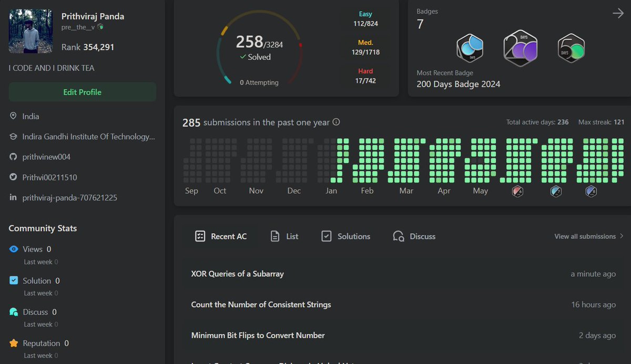631x364 pixels.
Task: Switch to the Discuss tab
Action: pyautogui.click(x=414, y=236)
